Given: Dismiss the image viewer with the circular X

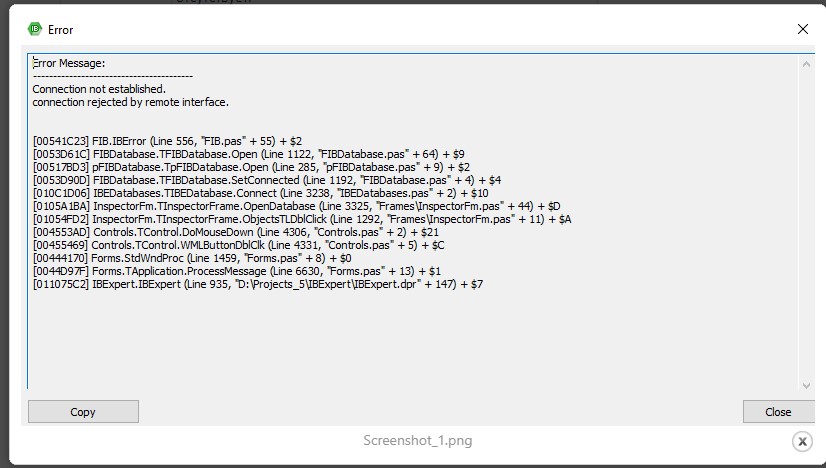Looking at the screenshot, I should point(801,441).
